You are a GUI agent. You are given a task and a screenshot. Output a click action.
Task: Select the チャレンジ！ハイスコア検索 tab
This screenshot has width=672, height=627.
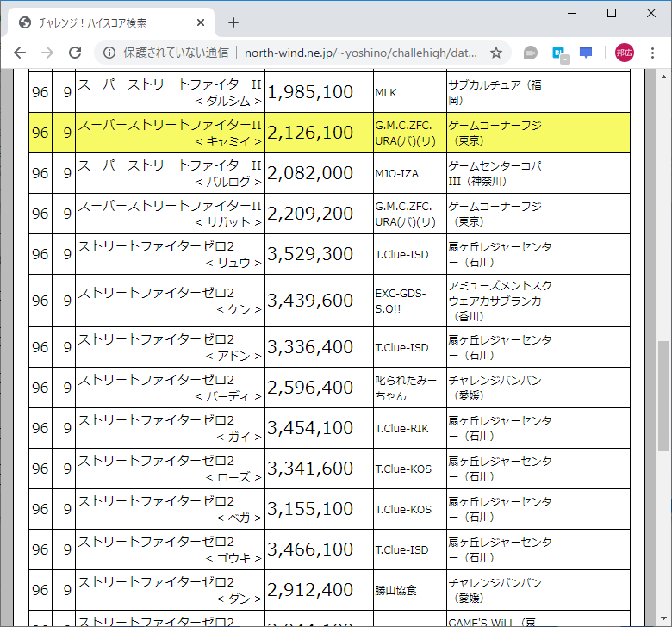click(110, 22)
